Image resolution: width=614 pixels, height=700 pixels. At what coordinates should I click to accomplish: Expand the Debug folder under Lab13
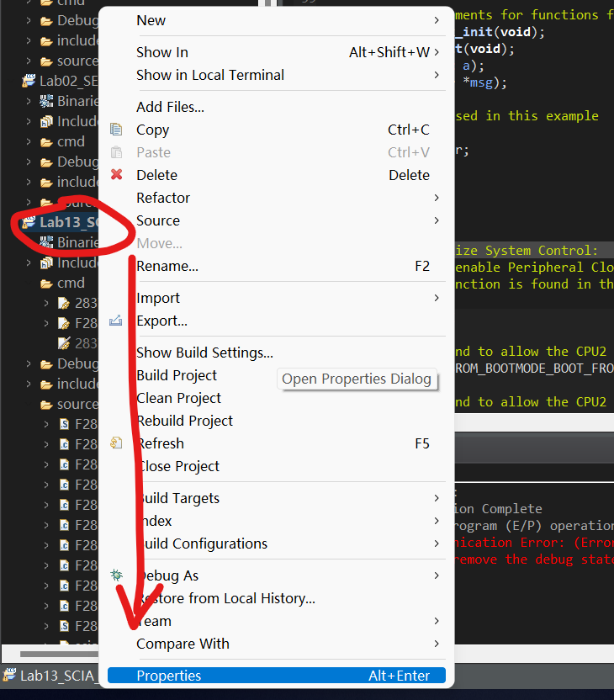(x=29, y=363)
